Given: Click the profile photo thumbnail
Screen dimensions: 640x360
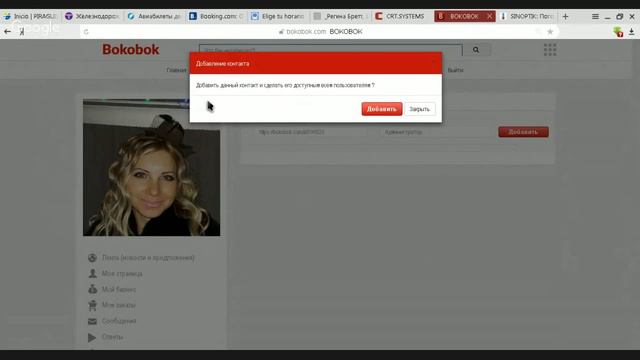Looking at the screenshot, I should pos(151,167).
